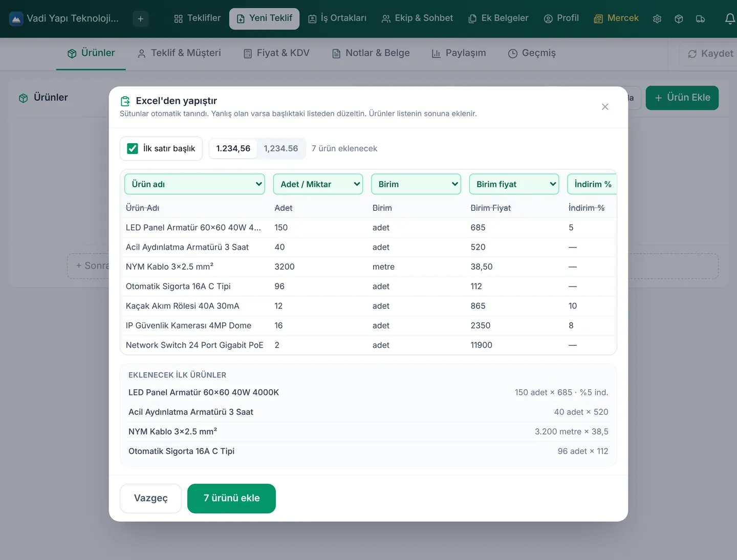This screenshot has height=560, width=737.
Task: Select the Network Switch 24 Port Gigabit PoE cell
Action: click(x=194, y=345)
